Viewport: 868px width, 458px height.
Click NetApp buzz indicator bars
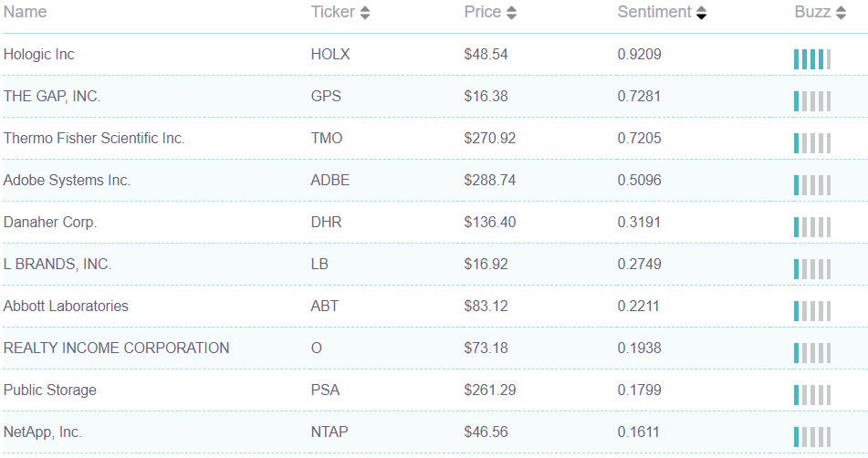(811, 437)
